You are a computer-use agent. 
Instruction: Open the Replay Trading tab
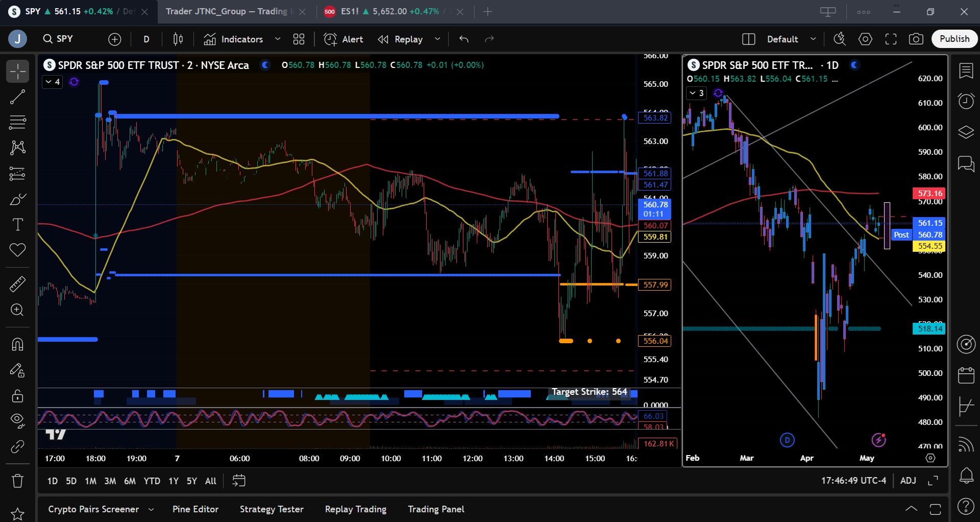(x=356, y=509)
